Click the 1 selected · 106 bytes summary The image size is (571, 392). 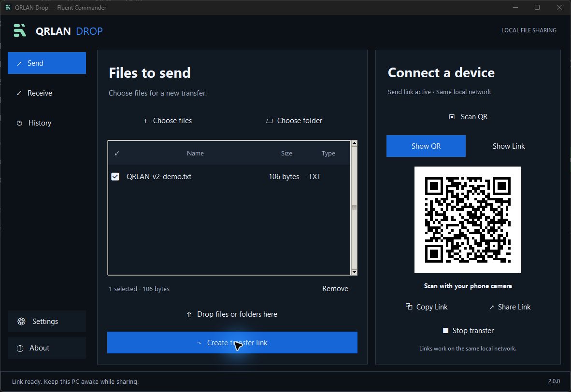(139, 289)
